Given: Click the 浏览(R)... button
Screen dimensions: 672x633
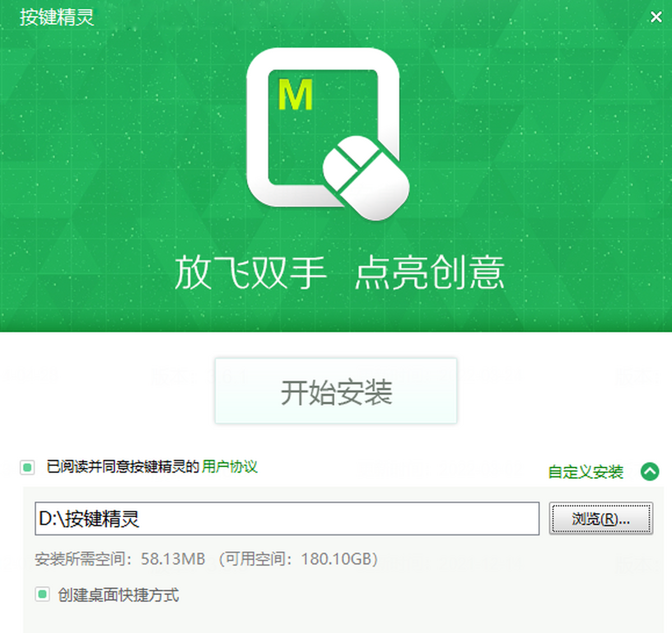Looking at the screenshot, I should pos(601,519).
